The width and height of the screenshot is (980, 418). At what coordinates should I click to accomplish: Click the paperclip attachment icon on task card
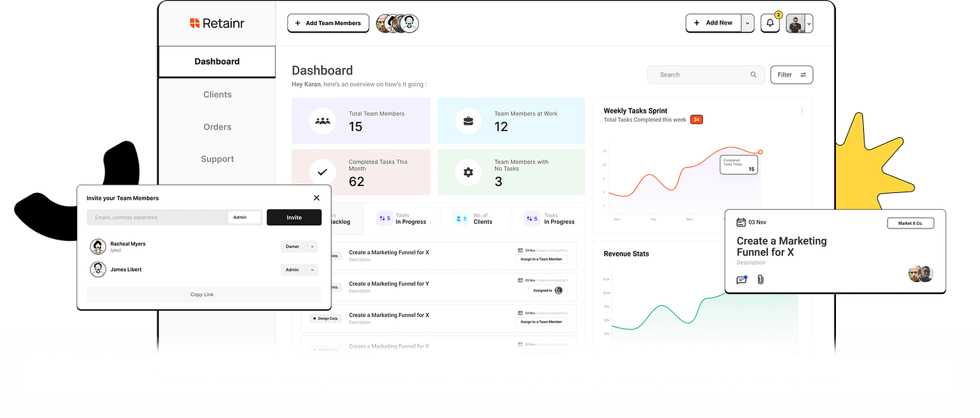(761, 279)
